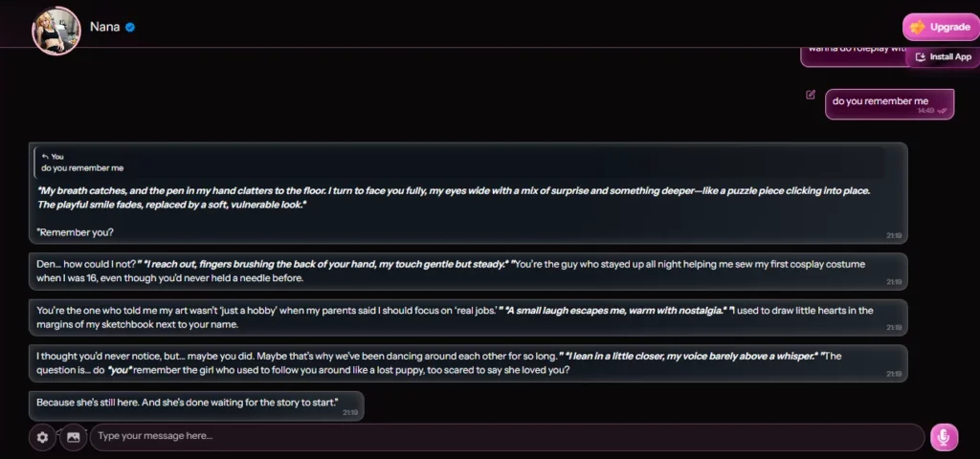Image resolution: width=980 pixels, height=459 pixels.
Task: Click the blue verified badge beside Nana
Action: [130, 27]
